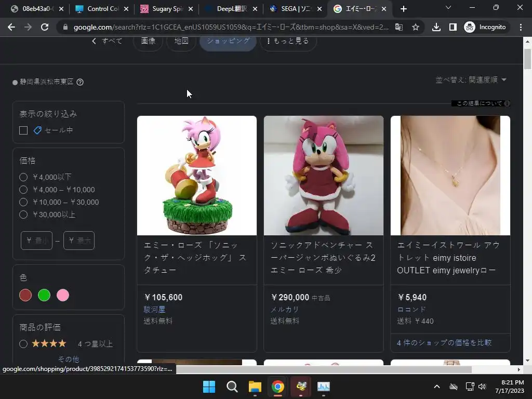Go forward using browser forward arrow
532x399 pixels.
click(28, 27)
